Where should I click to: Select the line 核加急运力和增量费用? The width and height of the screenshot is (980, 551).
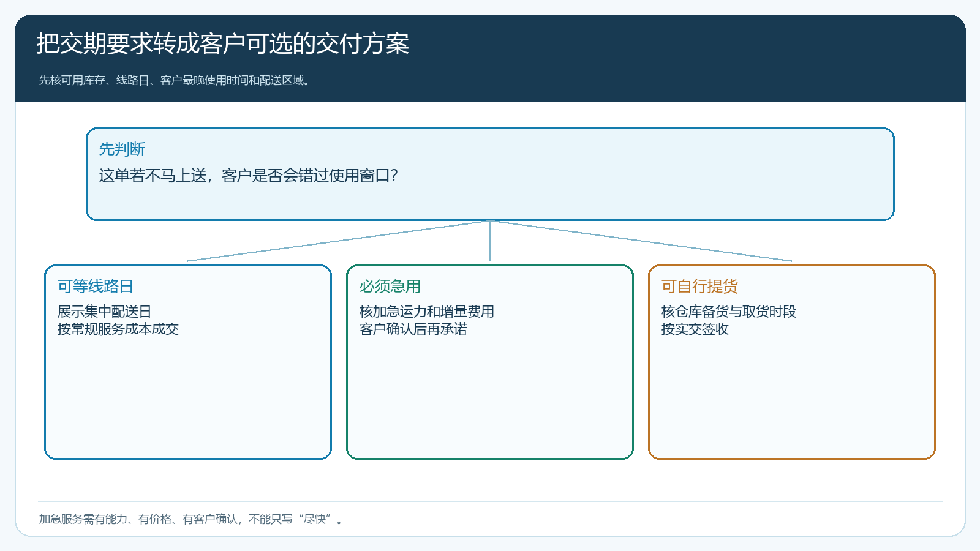[426, 312]
